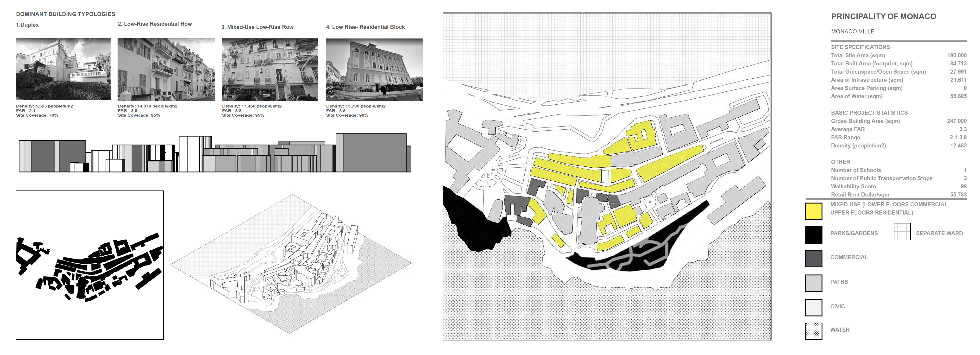Click the 'Total Site Area (sqm)' row label
The height and width of the screenshot is (355, 980).
click(x=858, y=55)
